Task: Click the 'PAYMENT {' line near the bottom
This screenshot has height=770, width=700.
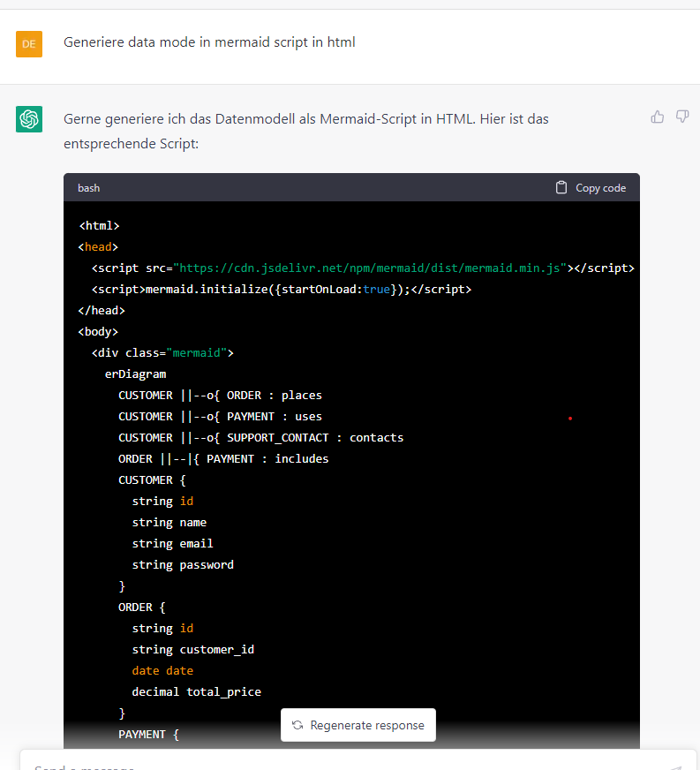Action: click(x=148, y=735)
